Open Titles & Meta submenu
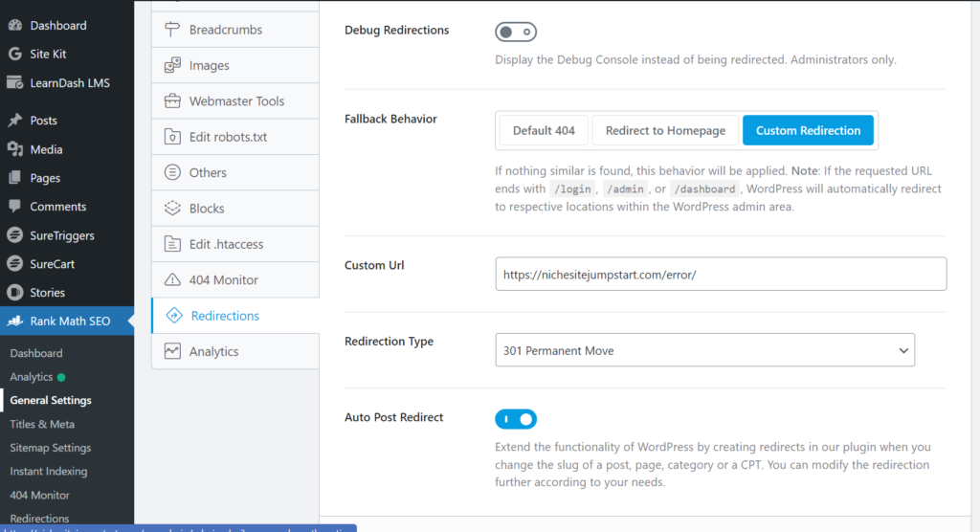Viewport: 980px width, 532px height. point(42,424)
